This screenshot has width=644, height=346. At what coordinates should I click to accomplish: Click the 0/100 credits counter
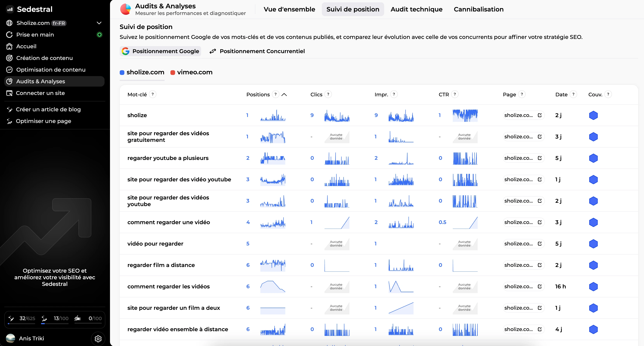click(95, 318)
